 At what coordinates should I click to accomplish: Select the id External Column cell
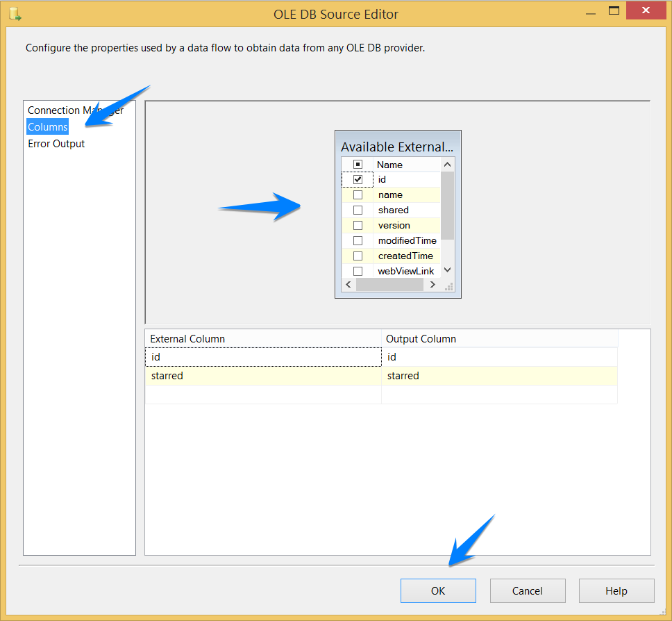pyautogui.click(x=263, y=357)
